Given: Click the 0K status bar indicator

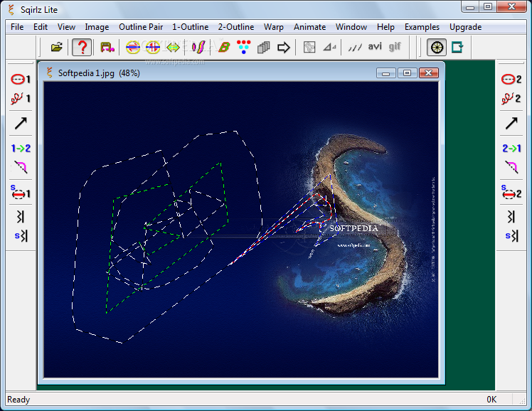Looking at the screenshot, I should 491,400.
